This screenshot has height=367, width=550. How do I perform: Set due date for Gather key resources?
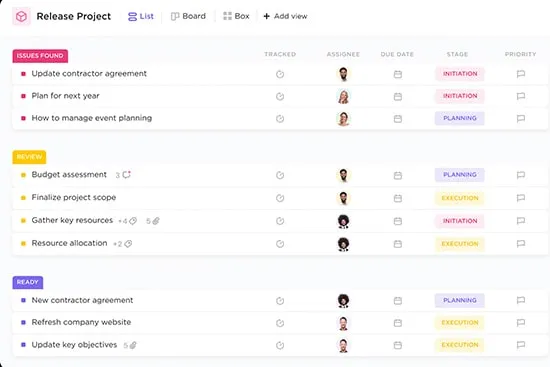398,221
